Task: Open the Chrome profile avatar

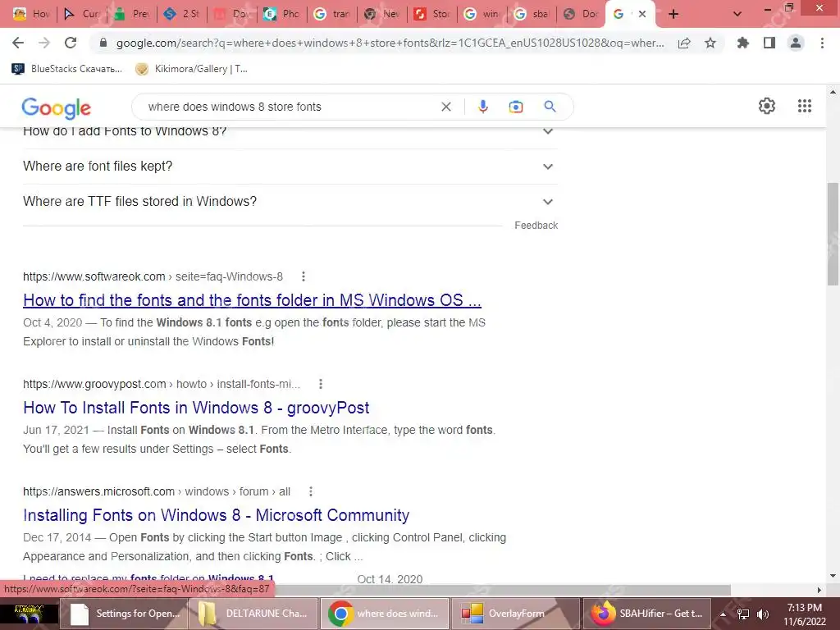Action: pyautogui.click(x=796, y=43)
